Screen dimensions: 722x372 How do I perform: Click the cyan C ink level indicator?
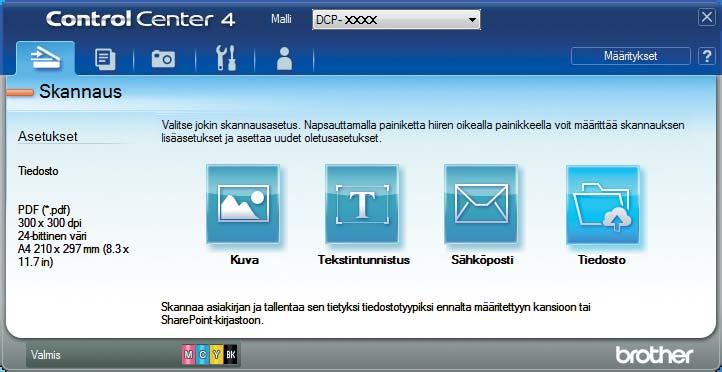point(202,355)
